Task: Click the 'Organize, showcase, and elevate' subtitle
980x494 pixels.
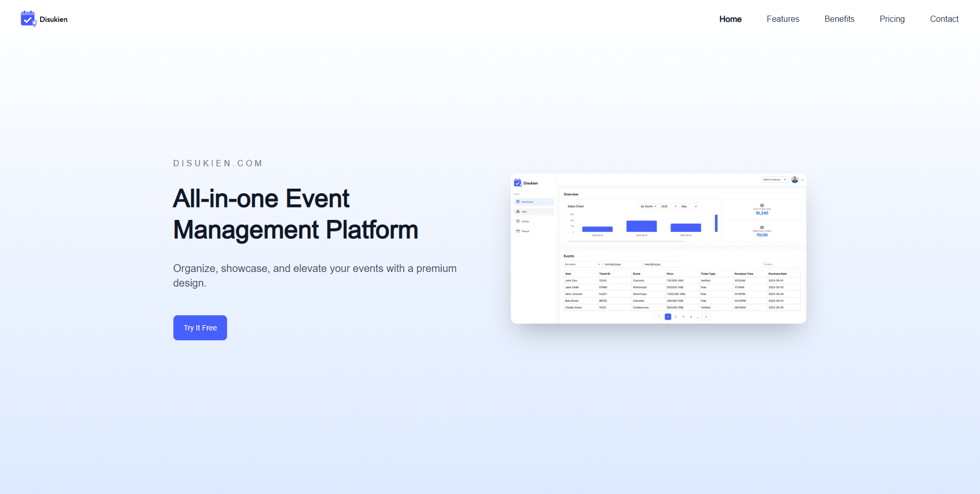Action: 315,276
